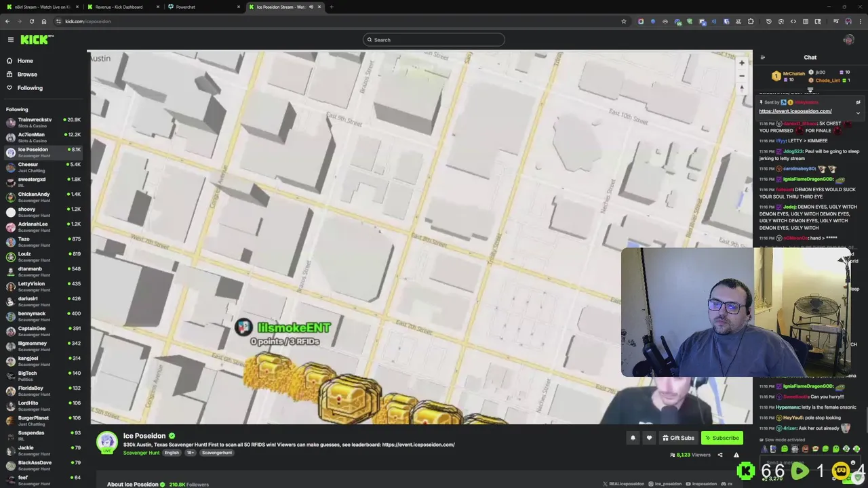This screenshot has height=488, width=868.
Task: Click the browser back arrow
Action: point(7,21)
